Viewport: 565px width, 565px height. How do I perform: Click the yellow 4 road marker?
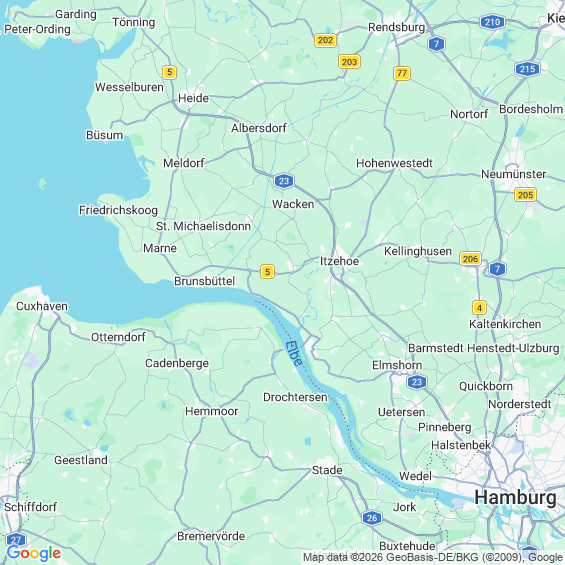click(479, 308)
